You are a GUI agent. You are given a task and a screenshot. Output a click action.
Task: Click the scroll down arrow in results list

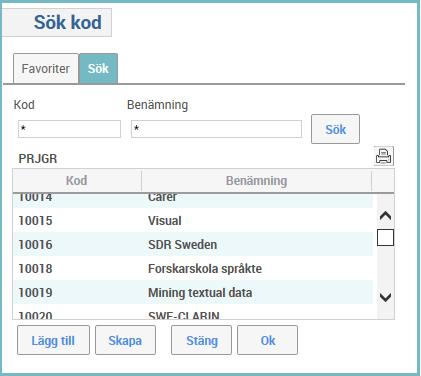tap(385, 297)
